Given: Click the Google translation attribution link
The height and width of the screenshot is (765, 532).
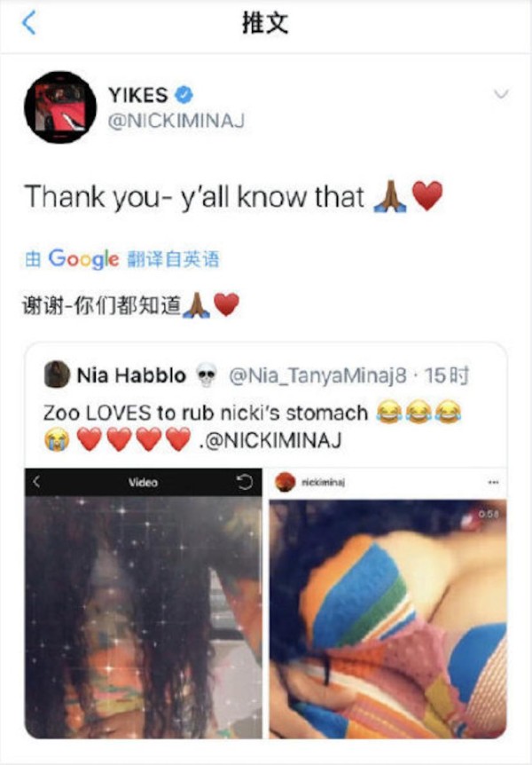Looking at the screenshot, I should (121, 258).
